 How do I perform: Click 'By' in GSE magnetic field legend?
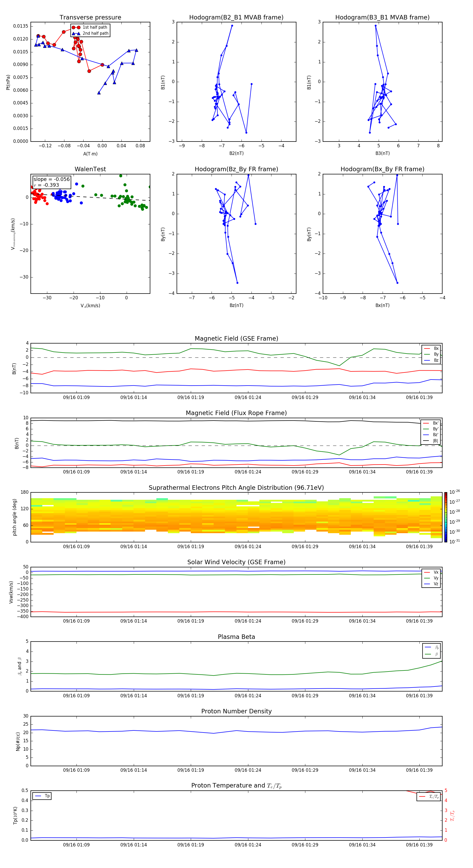(x=436, y=354)
